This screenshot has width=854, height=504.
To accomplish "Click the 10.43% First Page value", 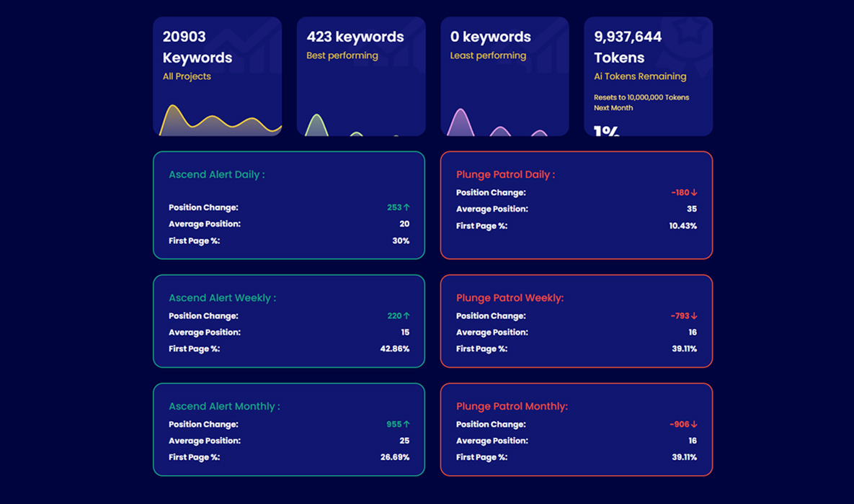I will click(x=682, y=226).
